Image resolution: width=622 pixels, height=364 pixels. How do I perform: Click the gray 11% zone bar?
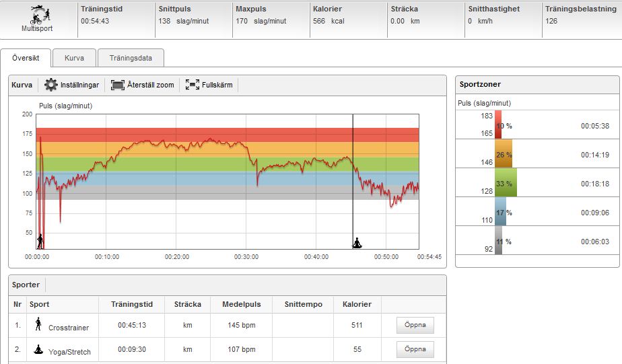[x=498, y=241]
